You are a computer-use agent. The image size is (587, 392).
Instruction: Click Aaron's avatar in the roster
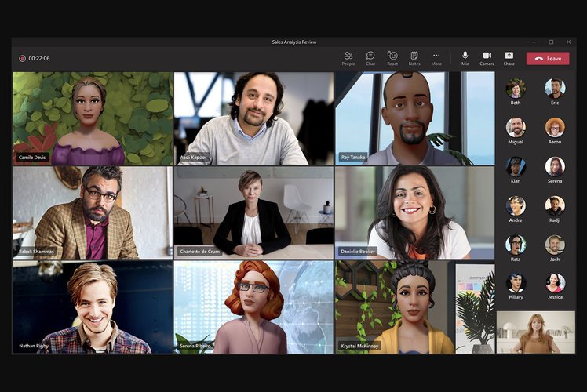[x=555, y=128]
